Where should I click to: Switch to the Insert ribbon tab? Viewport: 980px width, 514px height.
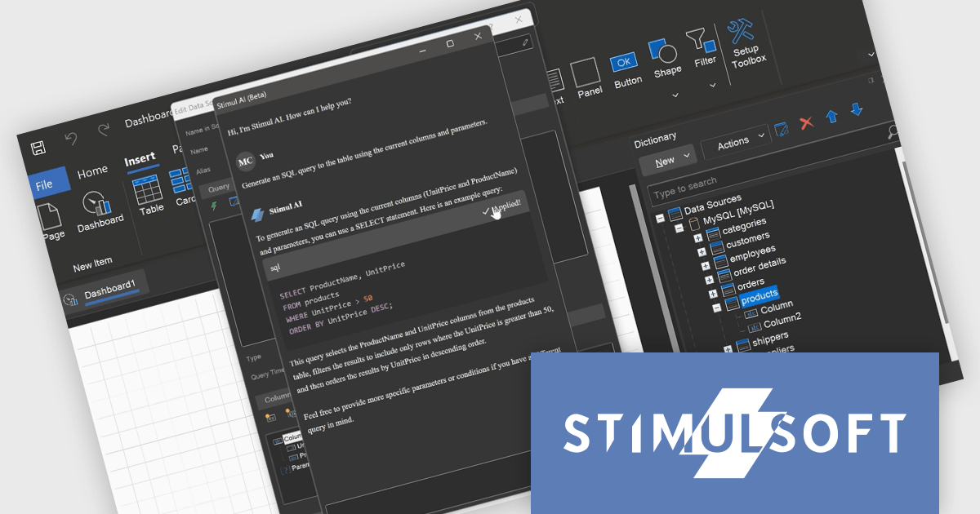click(x=140, y=159)
